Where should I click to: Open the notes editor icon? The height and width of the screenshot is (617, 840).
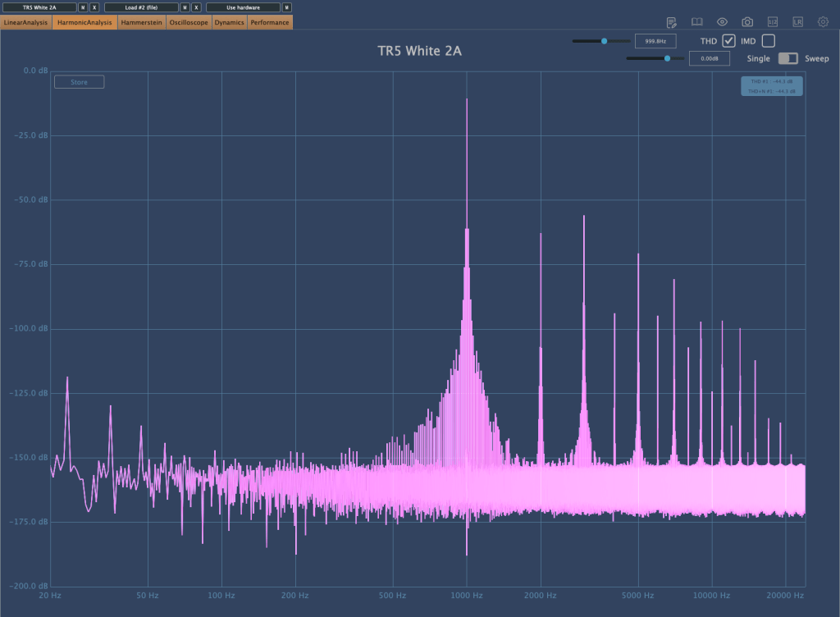tap(672, 22)
